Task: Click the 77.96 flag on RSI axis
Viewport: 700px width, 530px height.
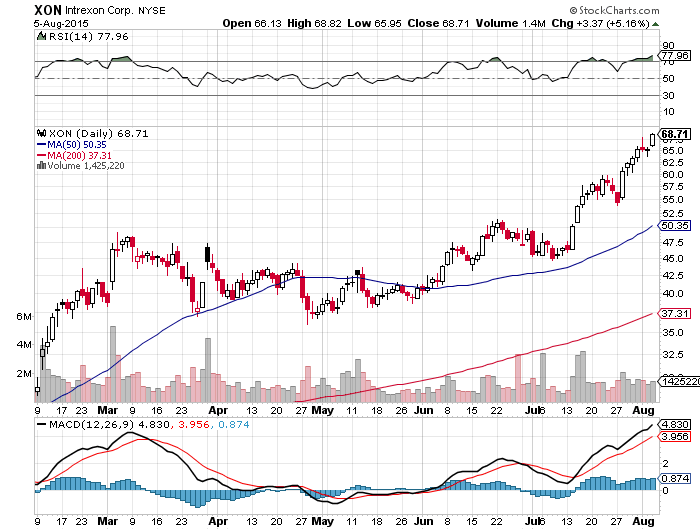Action: tap(675, 55)
